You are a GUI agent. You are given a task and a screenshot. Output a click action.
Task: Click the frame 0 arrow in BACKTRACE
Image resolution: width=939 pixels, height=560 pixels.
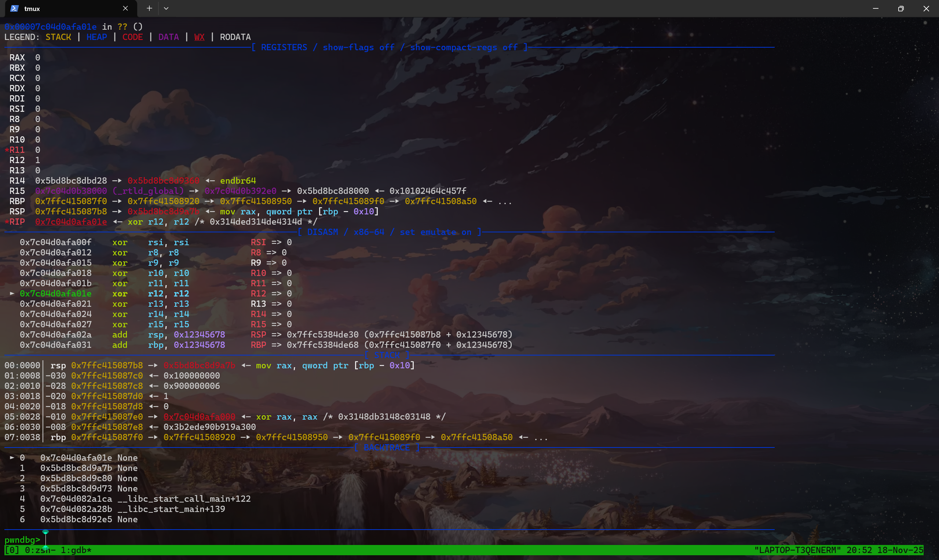click(x=12, y=458)
